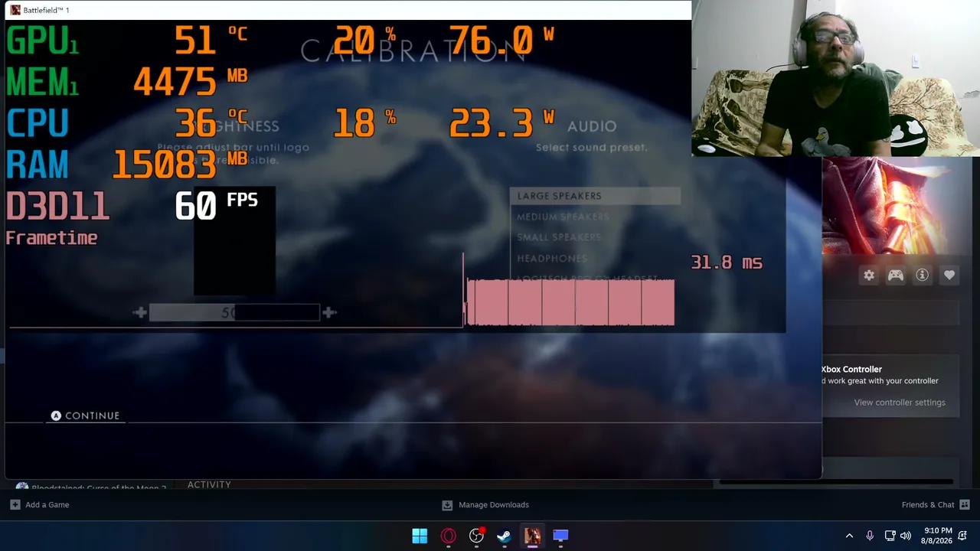The width and height of the screenshot is (980, 551).
Task: Open Manage Downloads in Steam
Action: click(x=494, y=505)
